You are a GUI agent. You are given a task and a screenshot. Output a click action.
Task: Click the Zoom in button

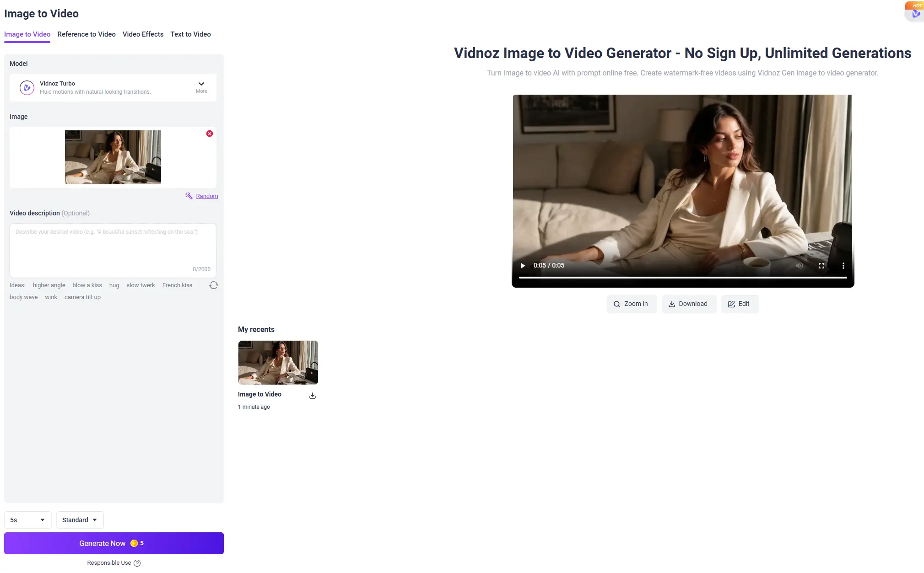click(632, 304)
